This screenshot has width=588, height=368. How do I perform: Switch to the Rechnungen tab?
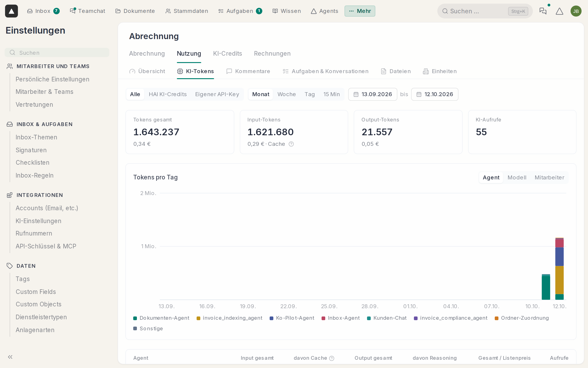pyautogui.click(x=272, y=54)
